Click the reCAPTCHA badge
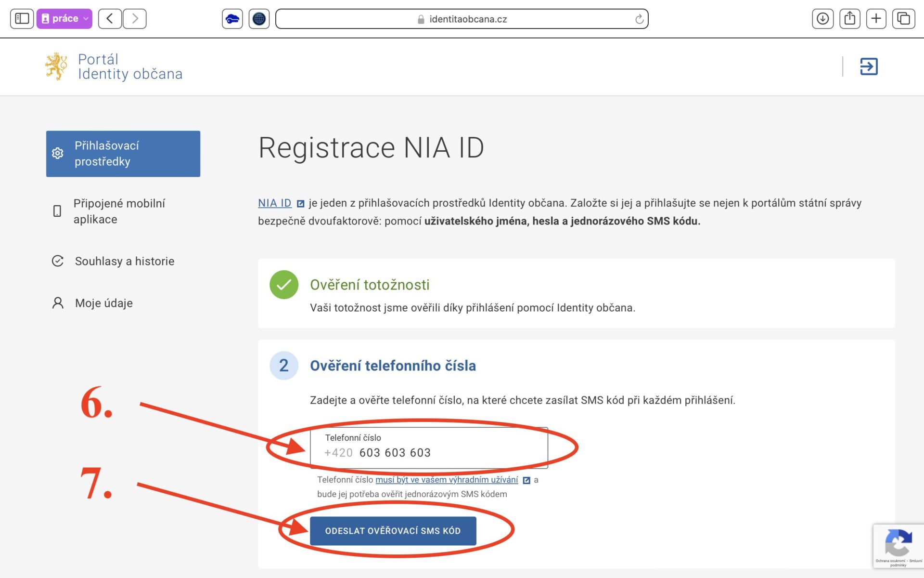The height and width of the screenshot is (578, 924). pos(898,546)
